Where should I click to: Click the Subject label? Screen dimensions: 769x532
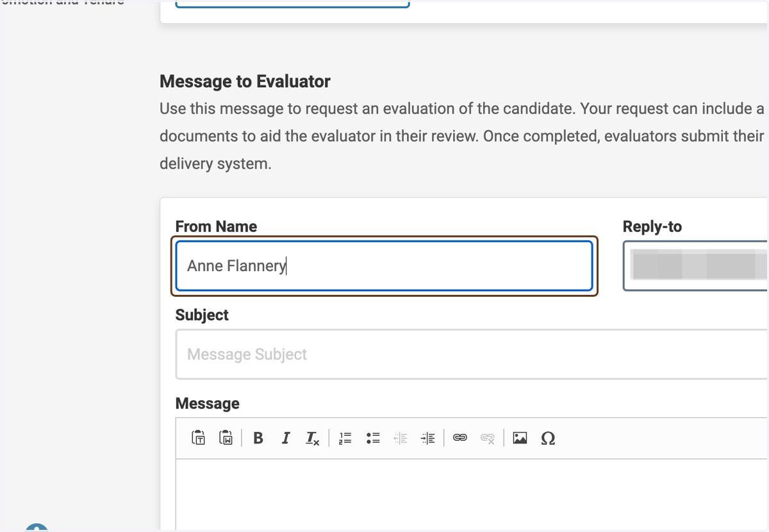point(202,315)
